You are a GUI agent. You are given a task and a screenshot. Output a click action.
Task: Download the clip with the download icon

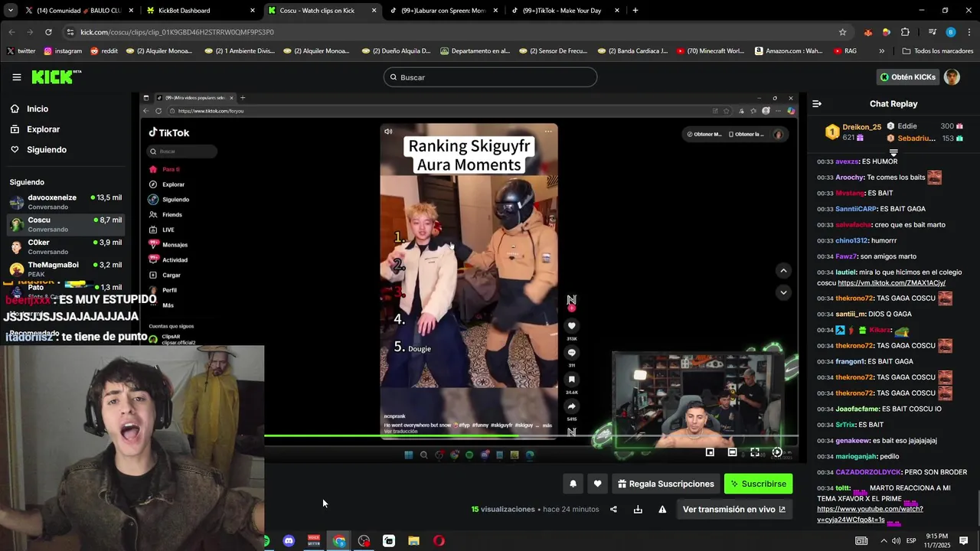pyautogui.click(x=638, y=510)
